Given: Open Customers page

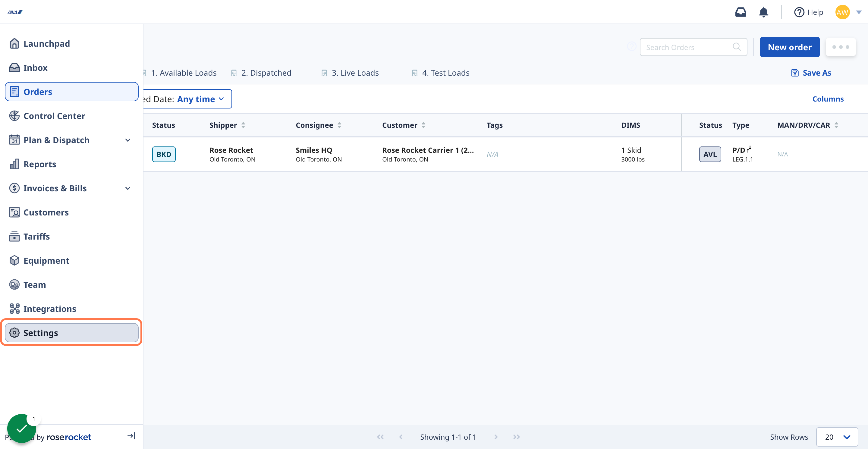Looking at the screenshot, I should (71, 212).
